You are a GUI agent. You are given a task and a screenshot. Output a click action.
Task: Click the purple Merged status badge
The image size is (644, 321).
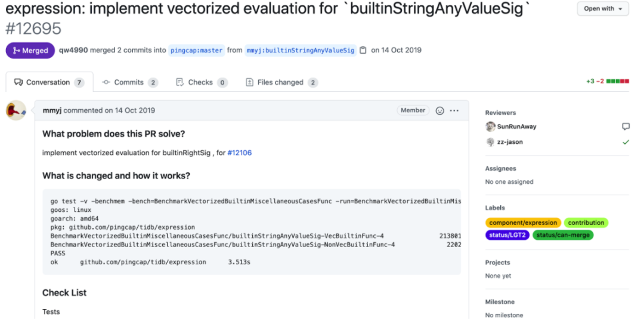point(30,51)
